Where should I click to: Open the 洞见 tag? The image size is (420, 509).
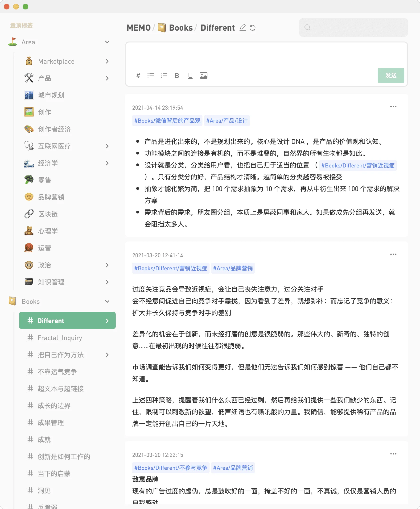click(67, 490)
